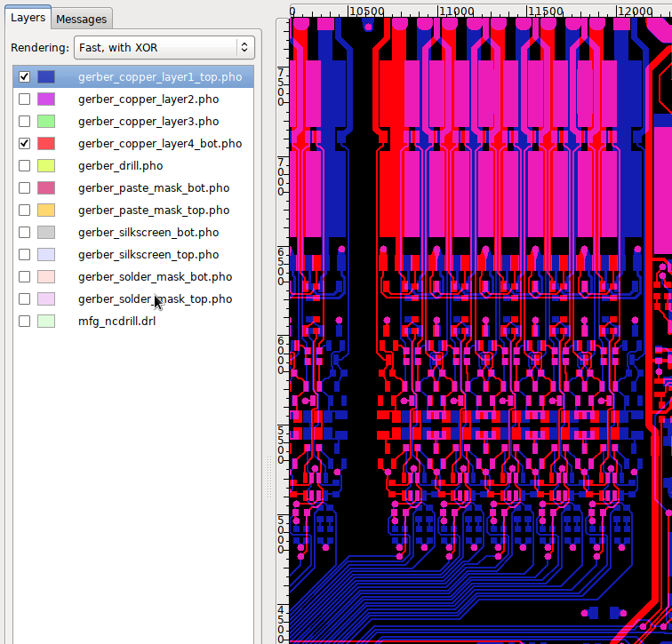Select the gerber_solder_mask_top.pho layer name

155,299
